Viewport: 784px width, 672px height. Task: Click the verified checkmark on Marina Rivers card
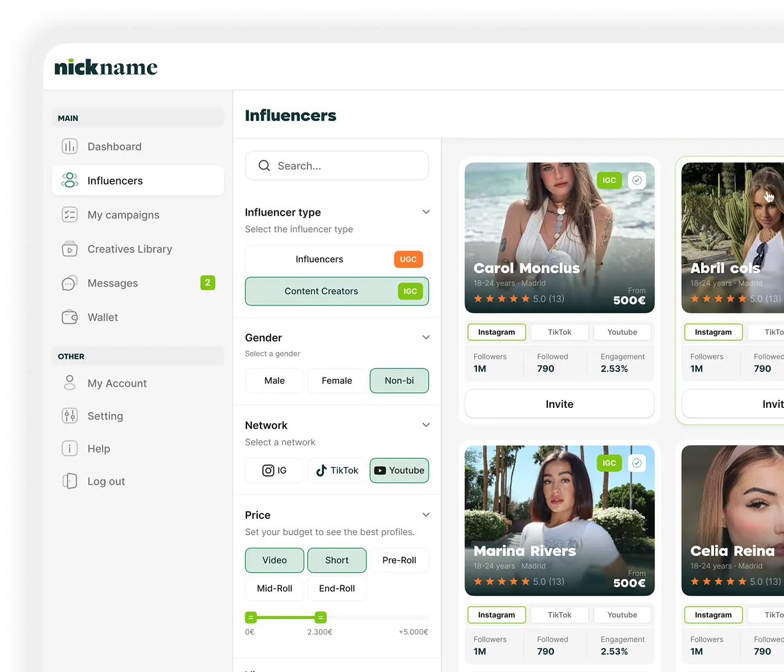637,463
